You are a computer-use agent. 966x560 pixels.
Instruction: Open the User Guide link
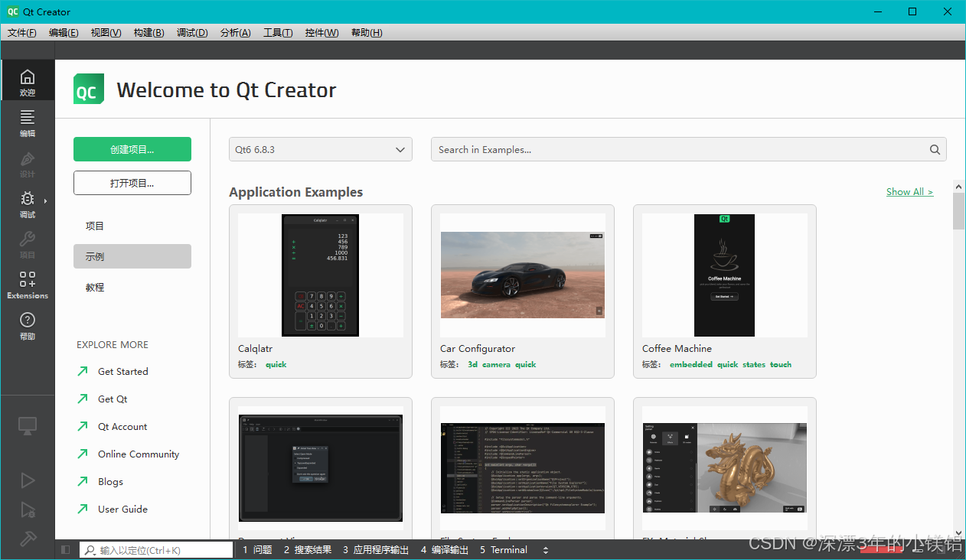122,509
